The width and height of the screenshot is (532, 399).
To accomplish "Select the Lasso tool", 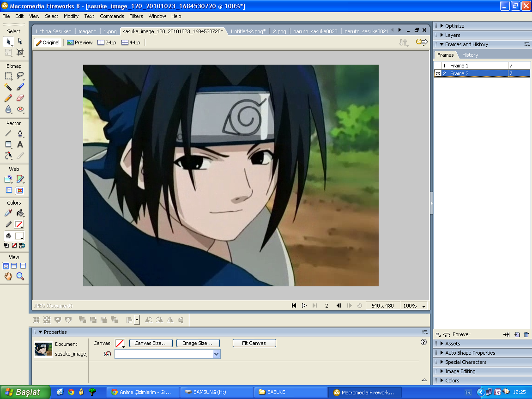I will (x=20, y=76).
